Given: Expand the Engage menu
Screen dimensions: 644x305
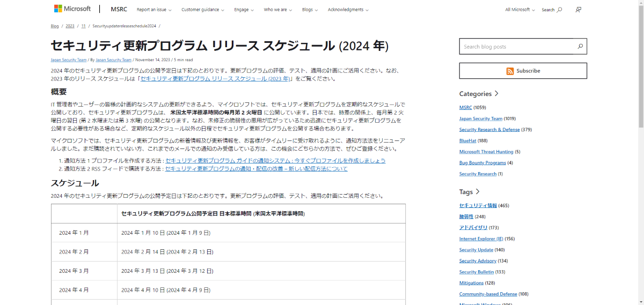Looking at the screenshot, I should point(244,10).
